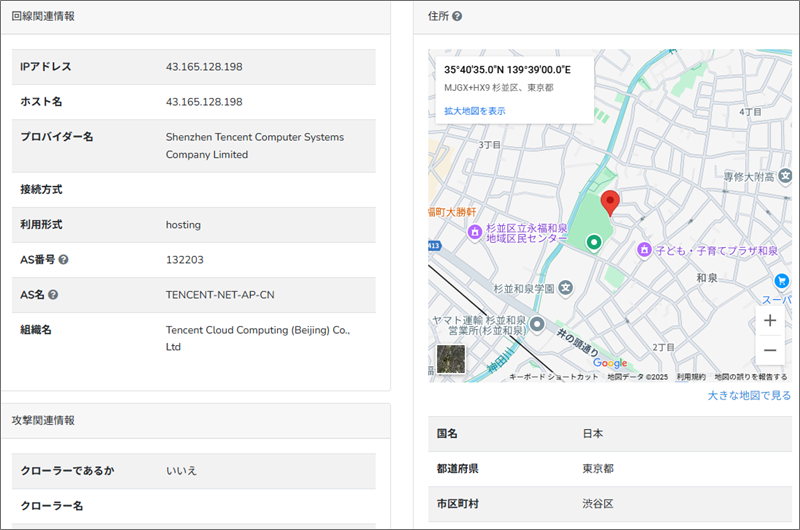This screenshot has height=530, width=800.
Task: Click the 利用規約 link on the map
Action: [x=691, y=377]
